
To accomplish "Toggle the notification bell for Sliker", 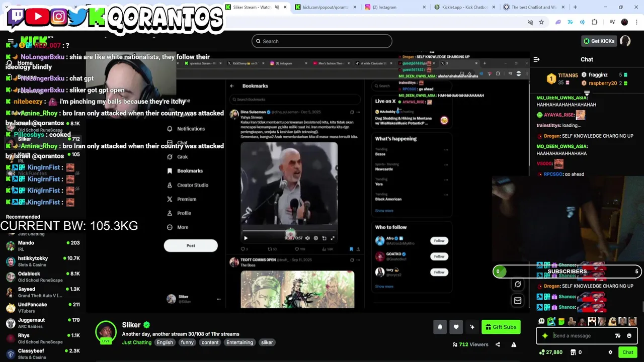I will tap(440, 327).
